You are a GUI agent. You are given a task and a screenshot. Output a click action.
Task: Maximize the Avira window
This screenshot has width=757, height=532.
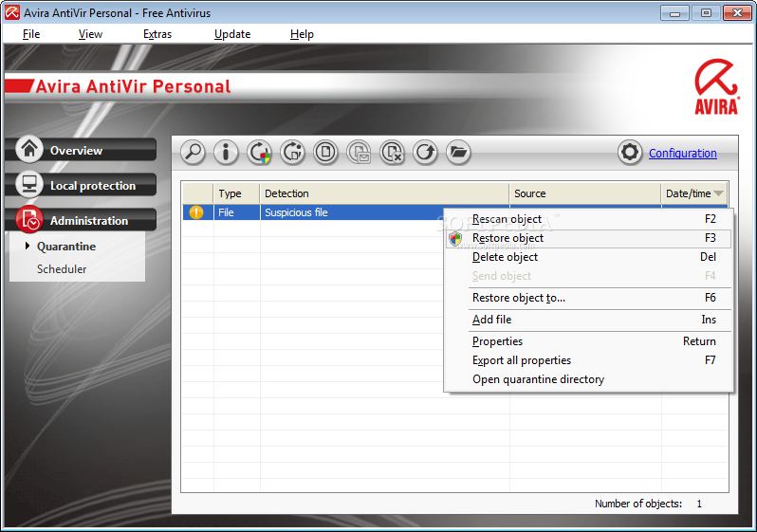pos(706,13)
